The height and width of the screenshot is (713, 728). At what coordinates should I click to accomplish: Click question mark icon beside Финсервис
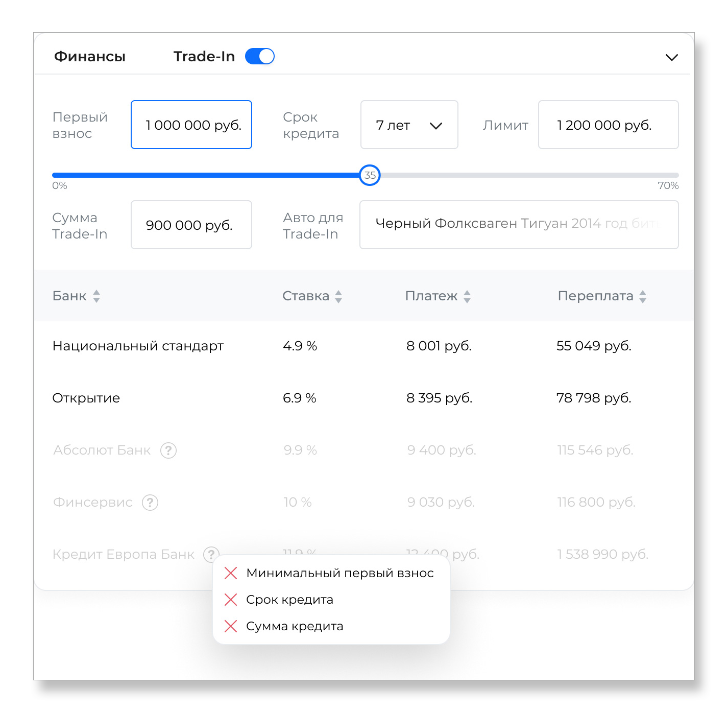(x=150, y=503)
